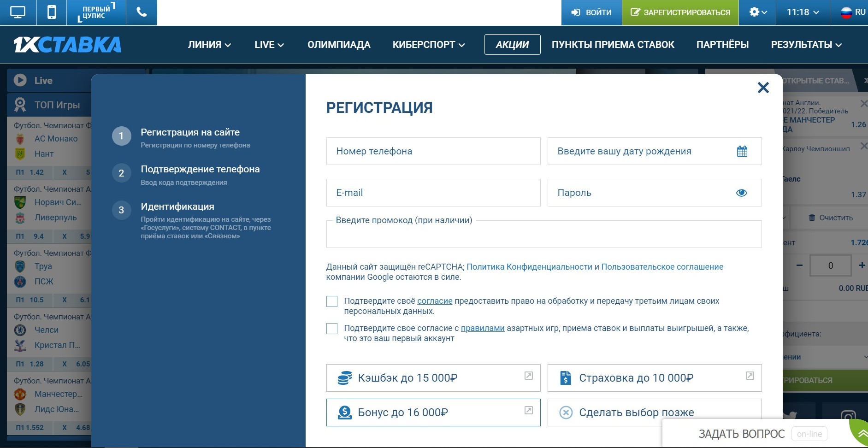
Task: Click step 2 Подтверждение телефона
Action: click(200, 169)
